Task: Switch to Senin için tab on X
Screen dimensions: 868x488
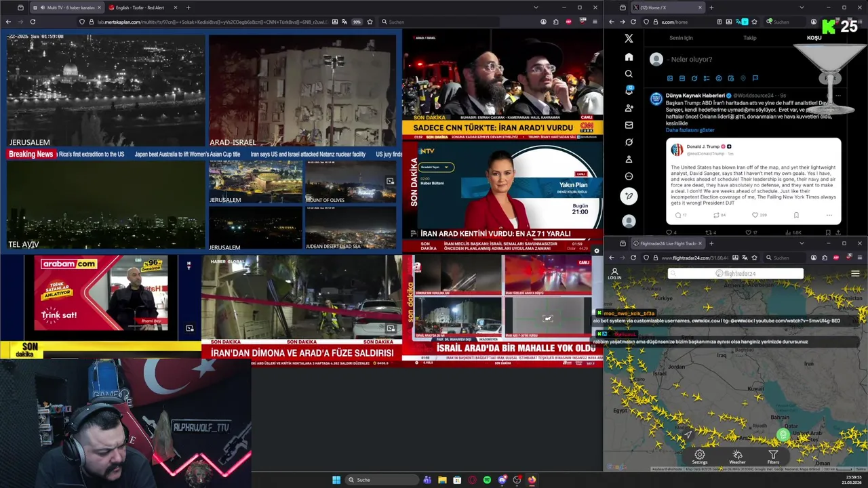Action: [x=681, y=38]
